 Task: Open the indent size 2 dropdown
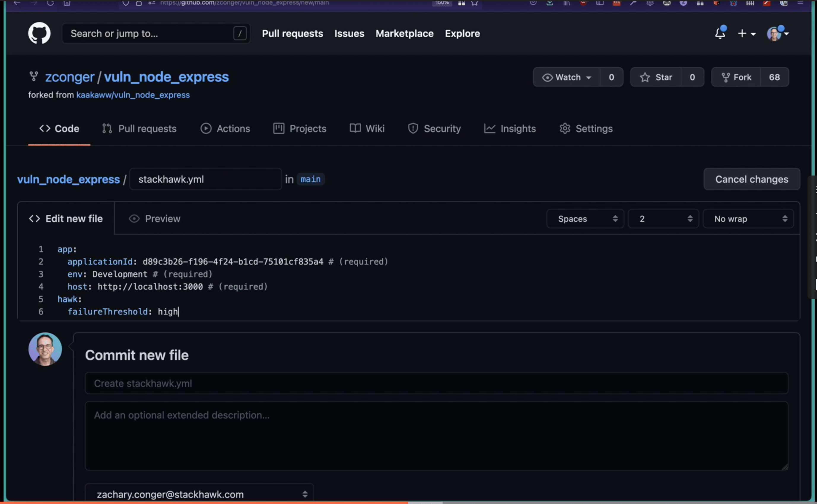point(663,219)
